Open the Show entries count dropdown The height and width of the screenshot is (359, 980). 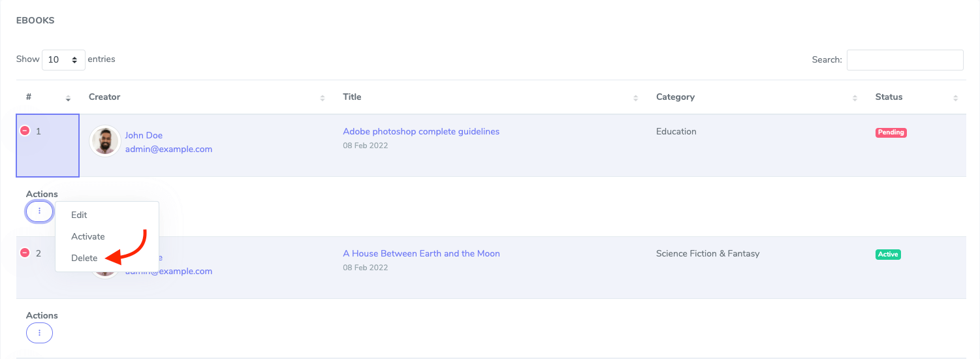pyautogui.click(x=63, y=59)
